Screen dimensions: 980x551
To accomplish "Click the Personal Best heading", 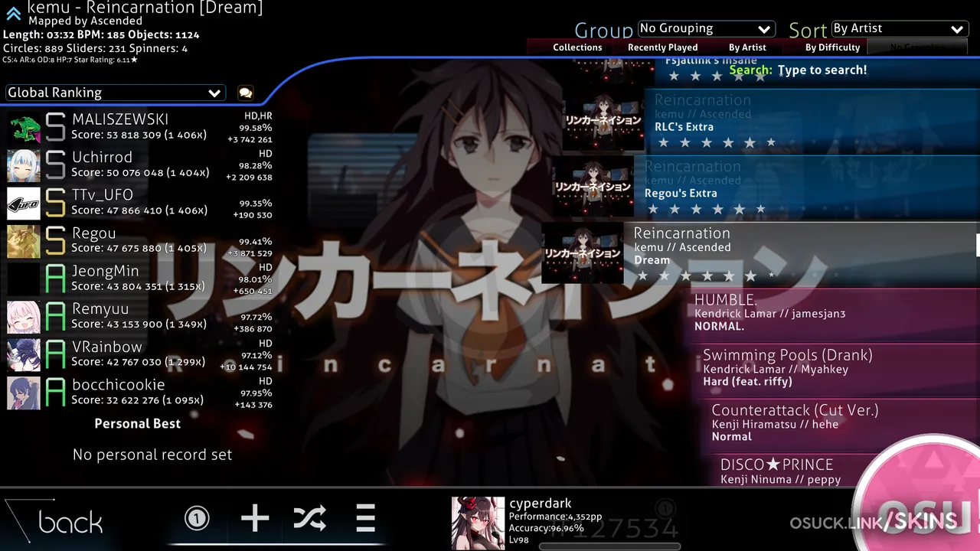I will [x=138, y=423].
